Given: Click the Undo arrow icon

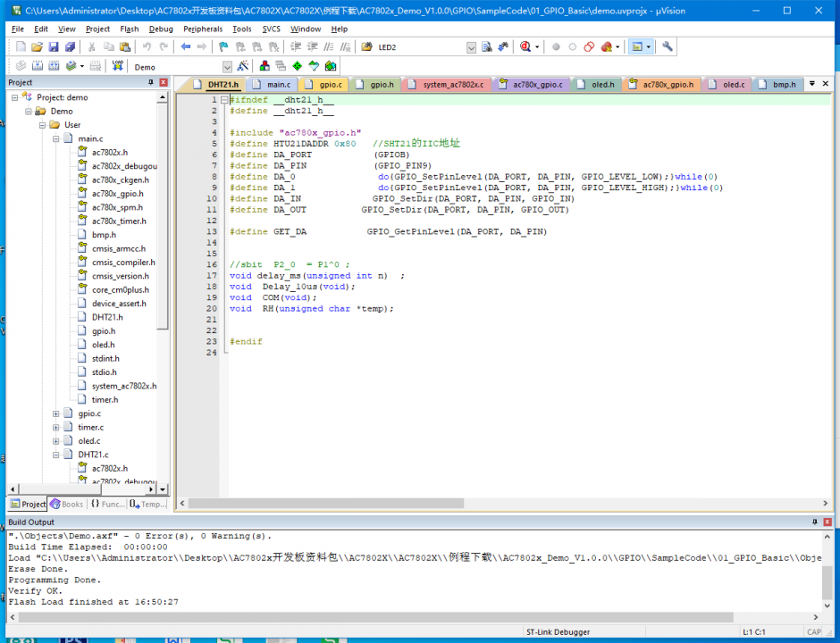Looking at the screenshot, I should (147, 47).
